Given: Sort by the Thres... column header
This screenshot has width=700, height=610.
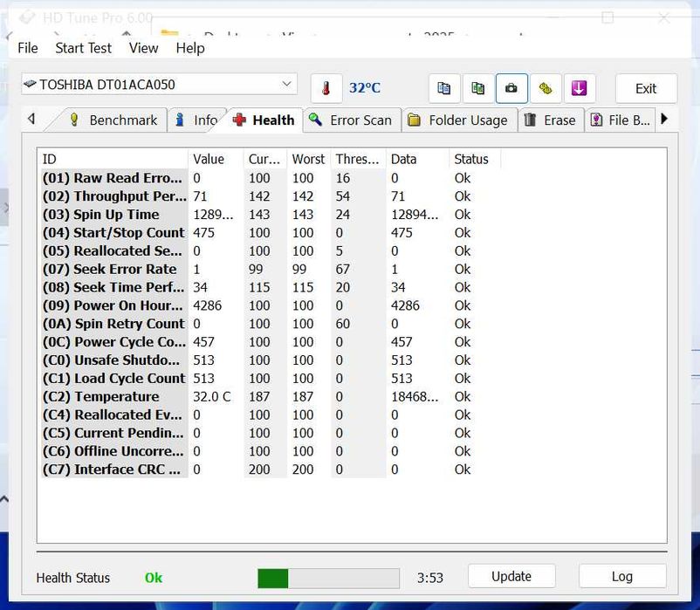Looking at the screenshot, I should click(359, 160).
